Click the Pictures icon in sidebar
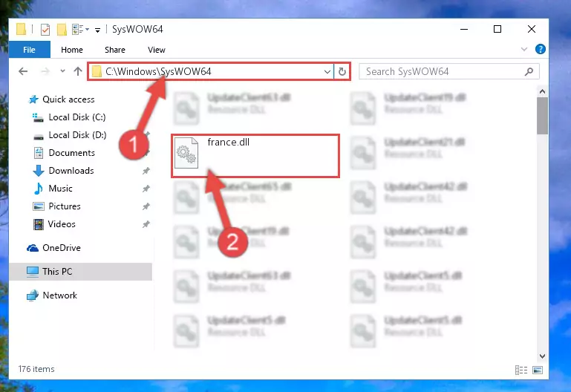571x392 pixels. tap(39, 206)
